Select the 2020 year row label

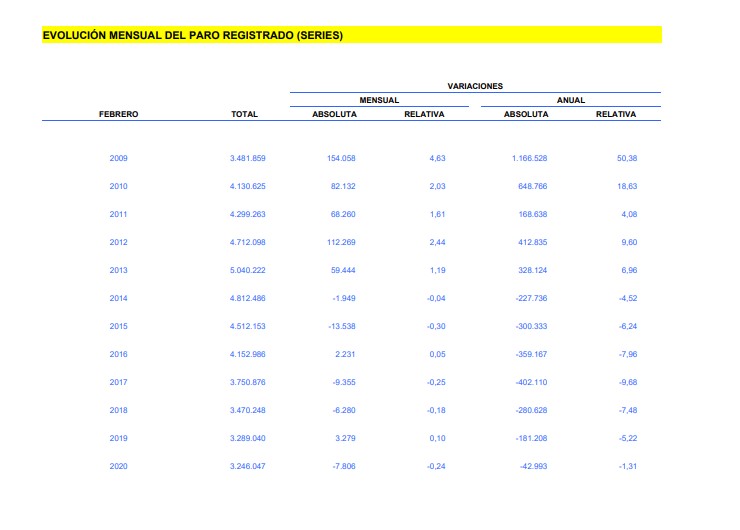[x=118, y=466]
